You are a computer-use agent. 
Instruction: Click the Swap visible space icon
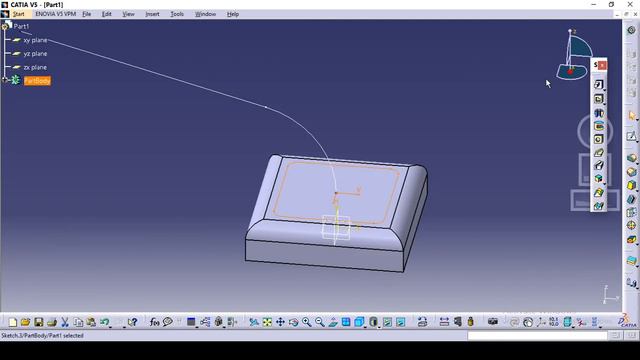tap(400, 322)
